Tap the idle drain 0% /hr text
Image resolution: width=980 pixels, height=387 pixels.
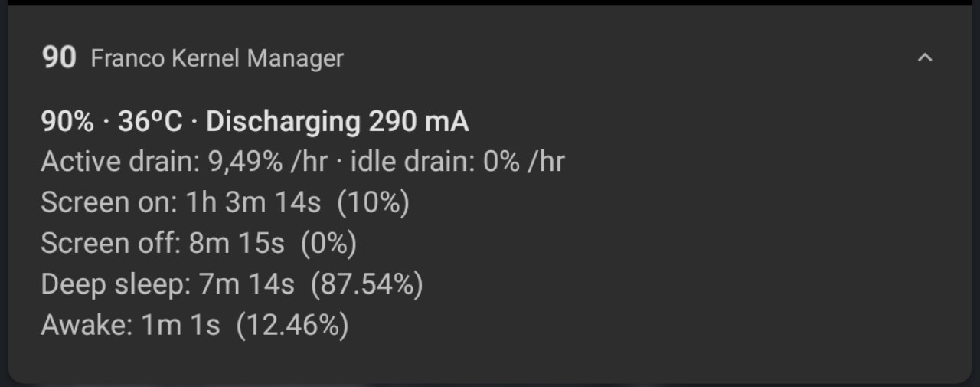pos(459,162)
